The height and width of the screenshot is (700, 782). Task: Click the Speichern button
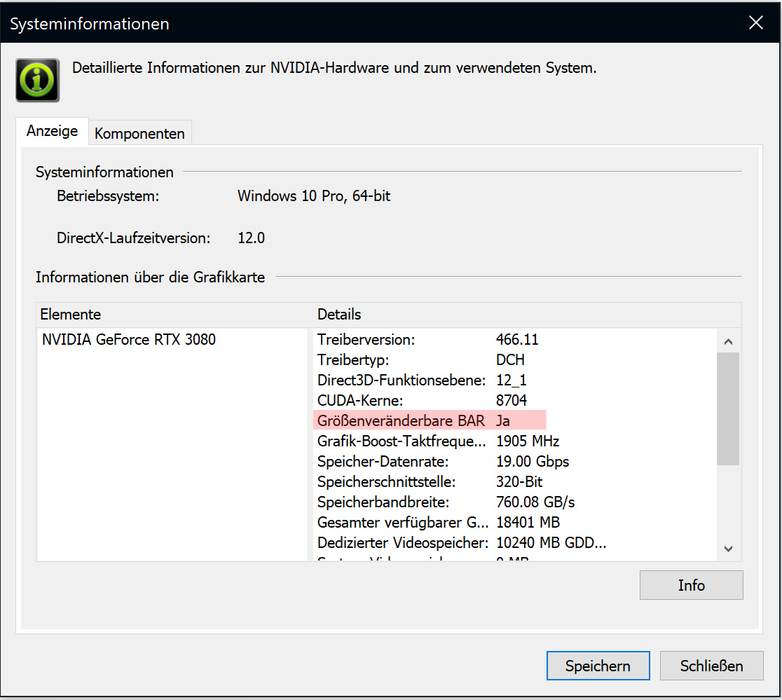coord(598,666)
